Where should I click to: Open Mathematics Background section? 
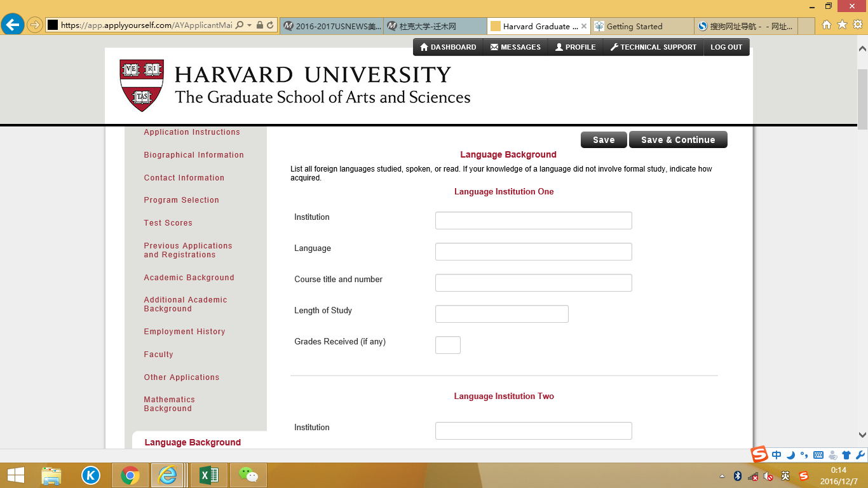coord(170,404)
